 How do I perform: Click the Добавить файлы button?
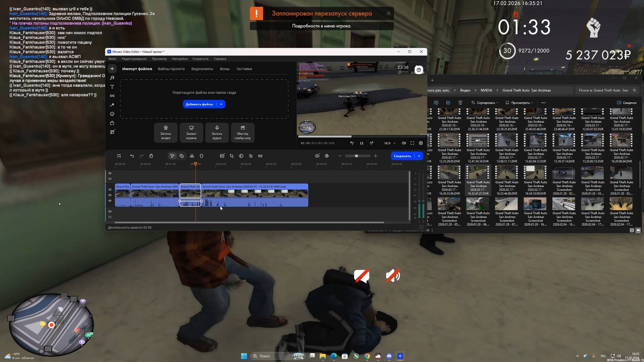[x=199, y=104]
